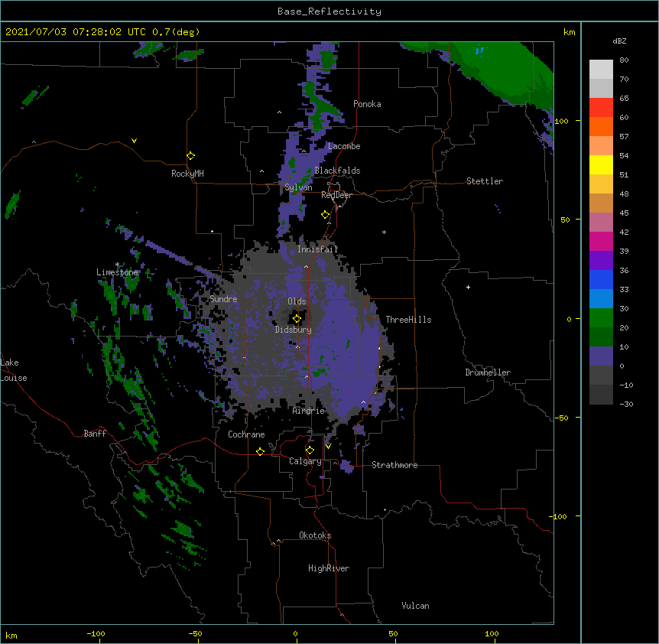Select the -50 tick label on bottom axis

[x=195, y=633]
